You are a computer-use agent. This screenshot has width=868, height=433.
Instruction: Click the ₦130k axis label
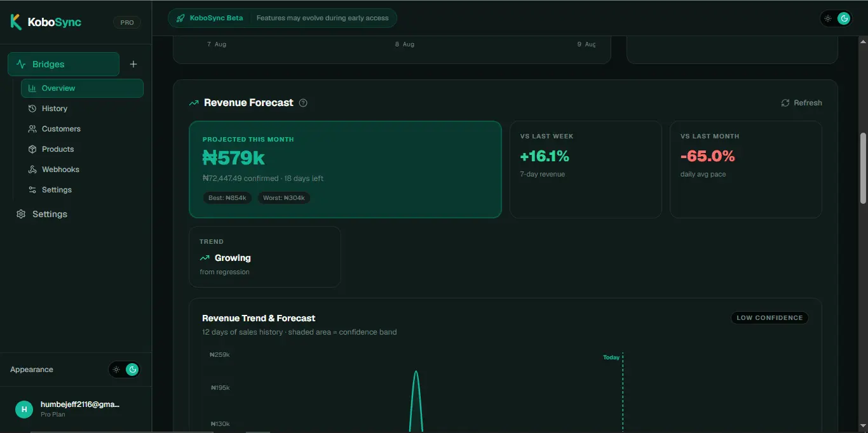point(220,424)
